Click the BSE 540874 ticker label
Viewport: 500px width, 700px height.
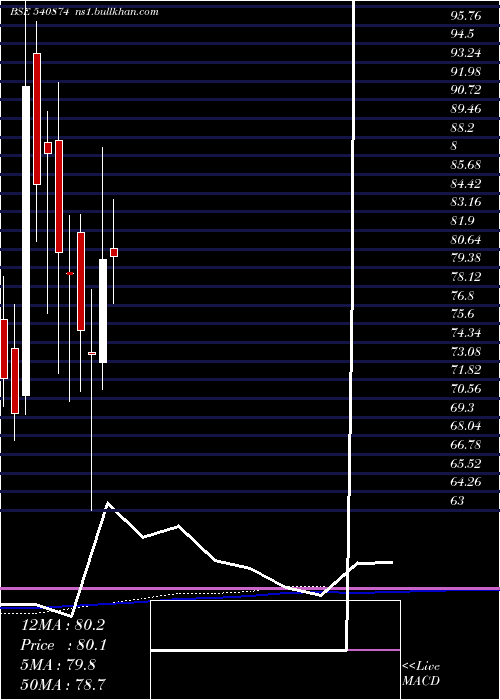[39, 12]
